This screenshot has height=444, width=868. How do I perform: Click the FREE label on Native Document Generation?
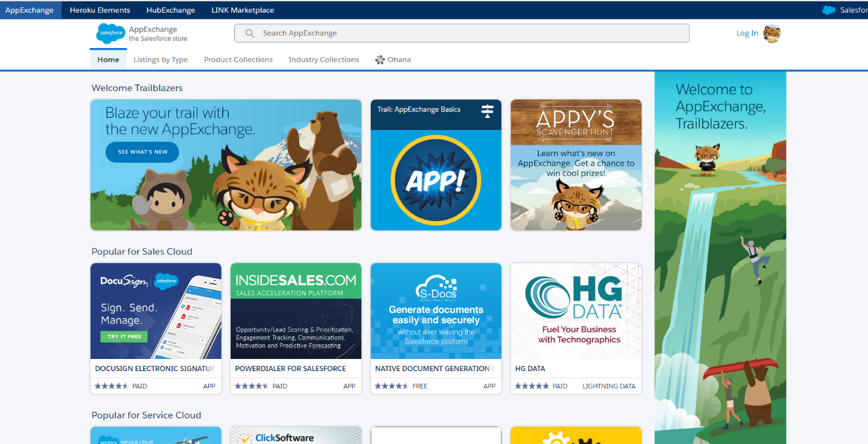pyautogui.click(x=420, y=386)
